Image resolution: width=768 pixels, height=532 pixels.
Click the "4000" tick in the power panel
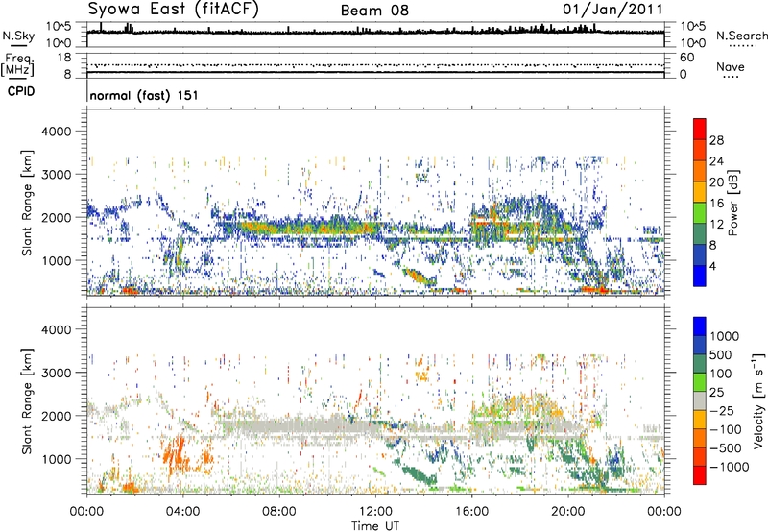click(x=56, y=132)
